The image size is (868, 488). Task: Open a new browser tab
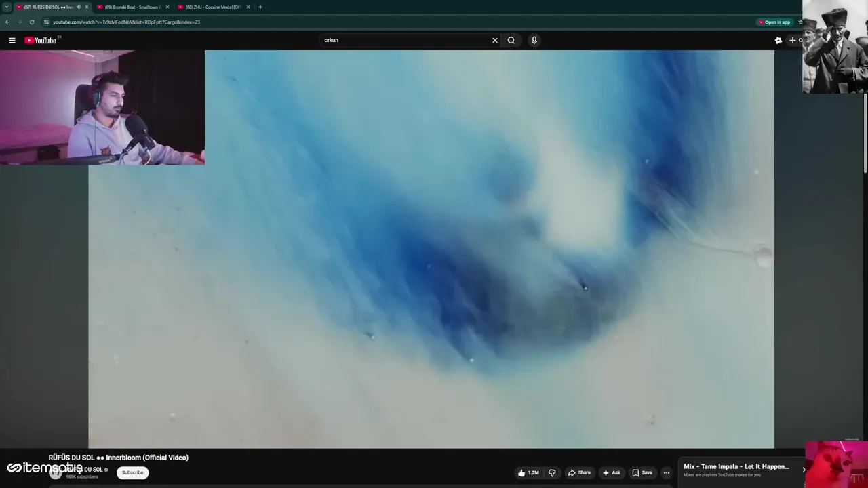pos(260,7)
